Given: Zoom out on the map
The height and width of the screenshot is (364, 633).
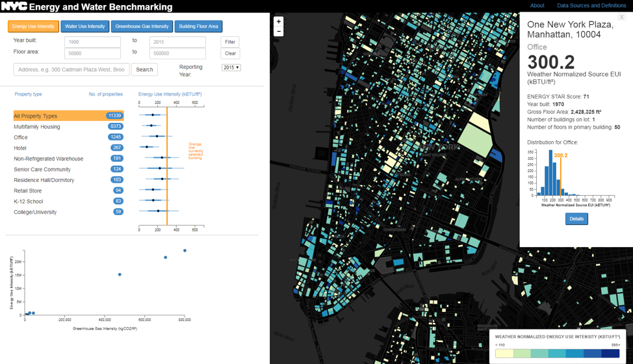Looking at the screenshot, I should click(279, 31).
